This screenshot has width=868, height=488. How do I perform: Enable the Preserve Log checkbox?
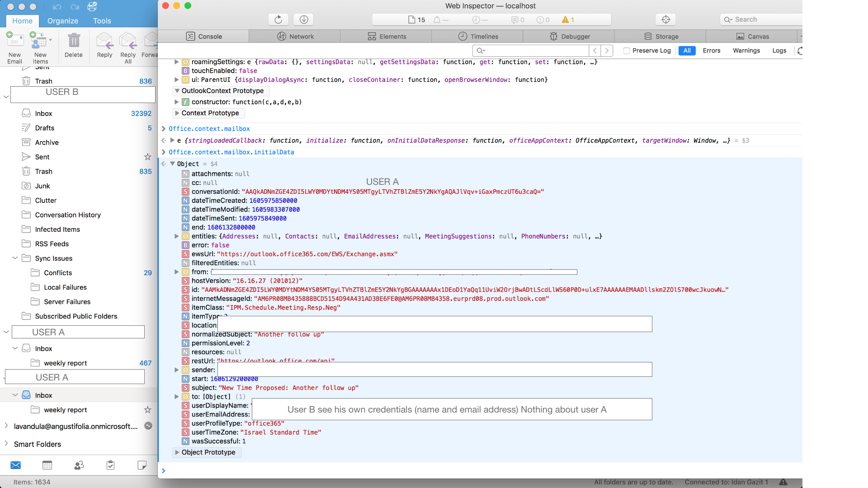626,51
